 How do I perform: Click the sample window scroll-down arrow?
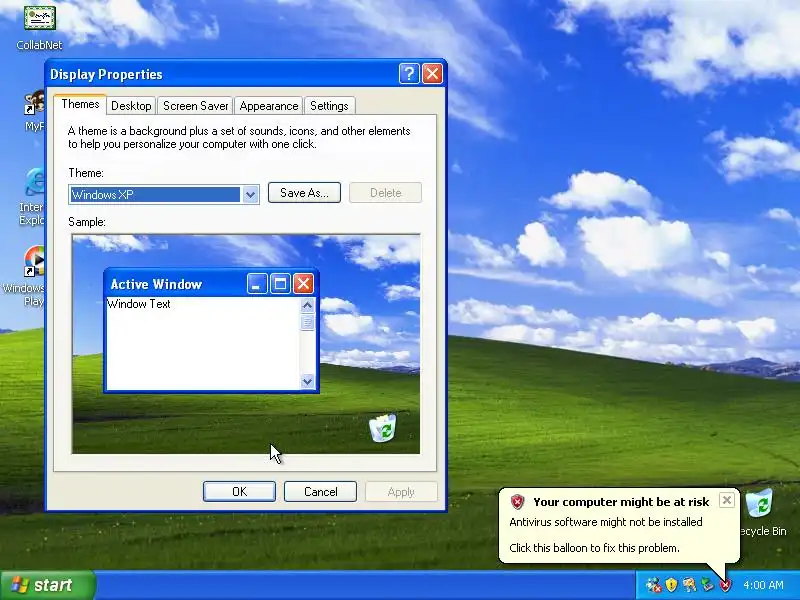pos(307,381)
